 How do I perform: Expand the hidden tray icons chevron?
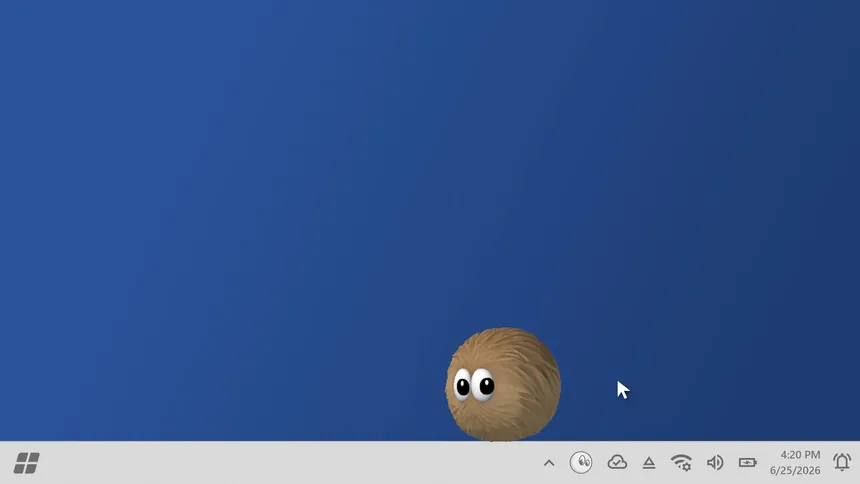click(549, 463)
